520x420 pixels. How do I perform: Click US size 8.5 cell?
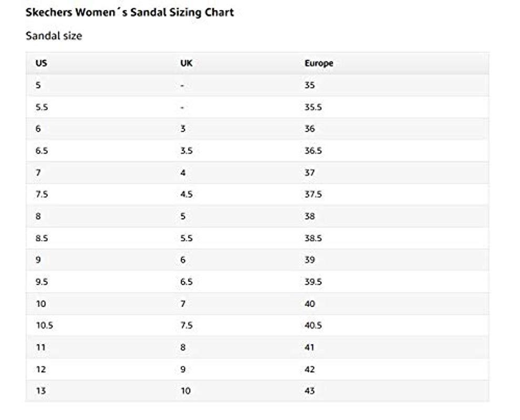(42, 238)
